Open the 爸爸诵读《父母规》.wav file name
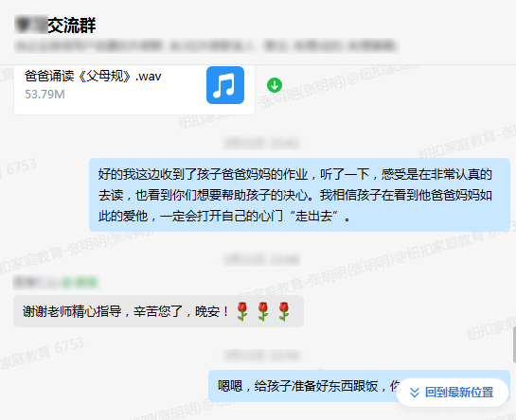516x420 pixels. click(x=93, y=77)
